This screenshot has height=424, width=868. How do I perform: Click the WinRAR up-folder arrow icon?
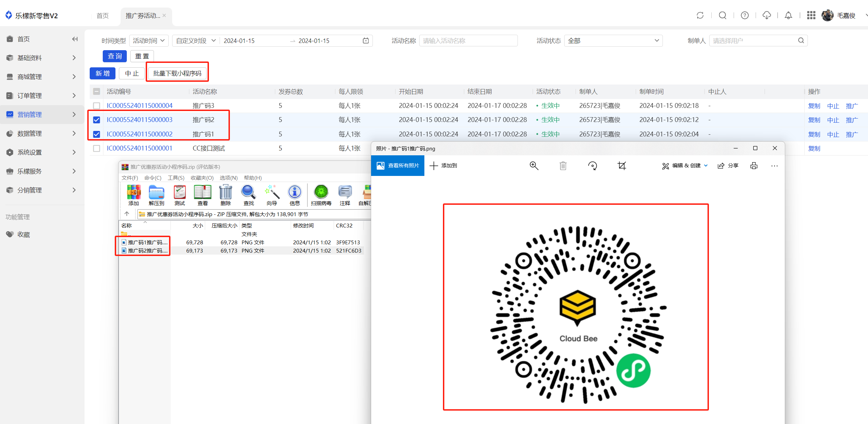(x=127, y=214)
